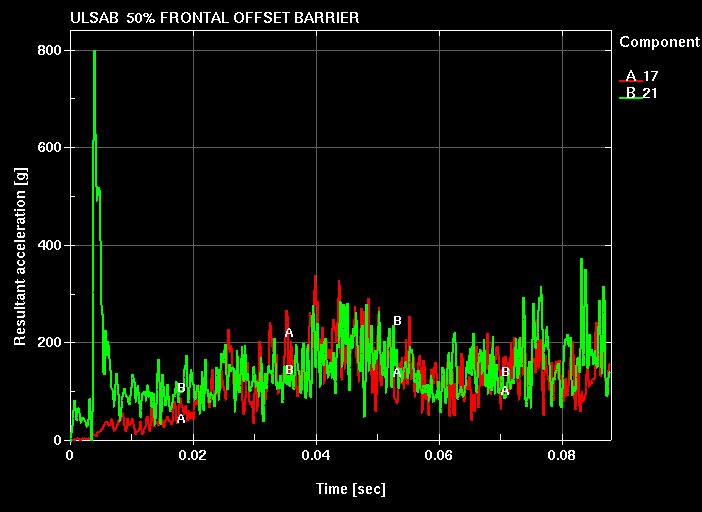Select the first B marker near 0.018 sec
The image size is (702, 512).
pyautogui.click(x=181, y=388)
